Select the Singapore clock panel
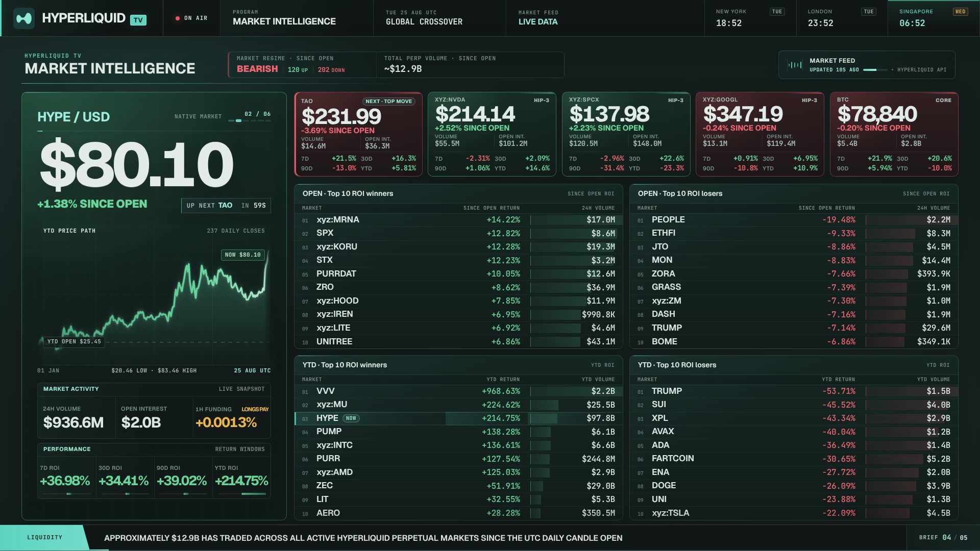The height and width of the screenshot is (551, 980). (934, 18)
